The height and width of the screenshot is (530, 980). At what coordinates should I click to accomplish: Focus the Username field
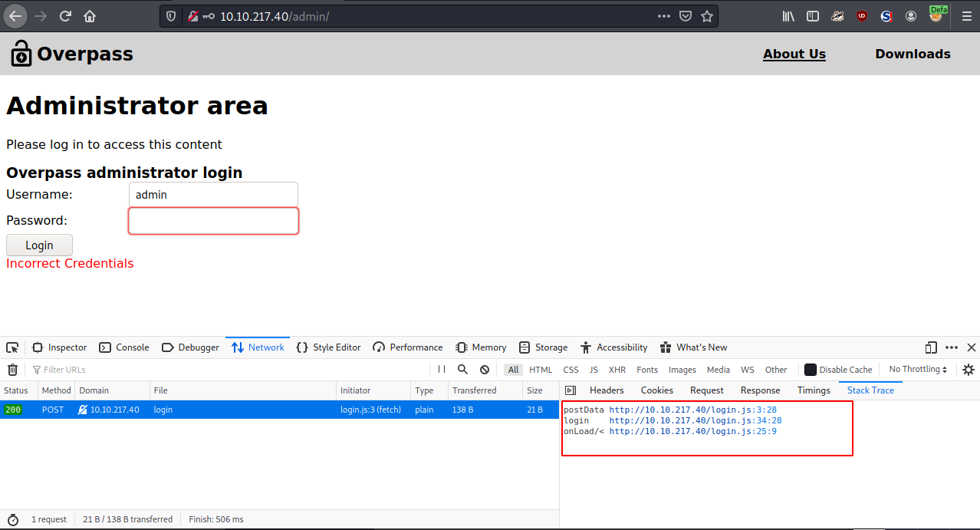tap(213, 195)
